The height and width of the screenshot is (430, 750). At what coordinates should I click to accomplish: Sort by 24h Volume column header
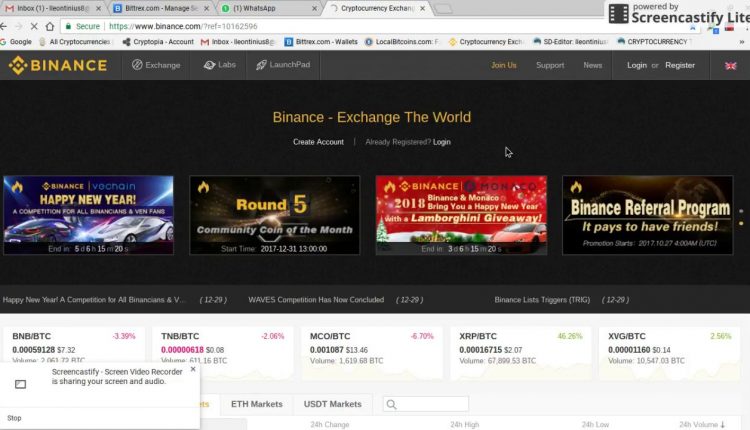click(x=704, y=425)
